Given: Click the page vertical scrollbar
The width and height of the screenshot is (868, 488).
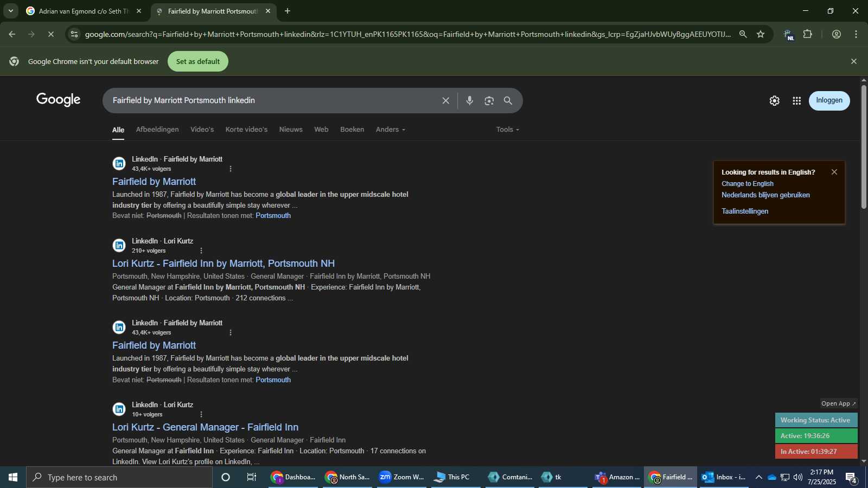Looking at the screenshot, I should click(x=864, y=146).
